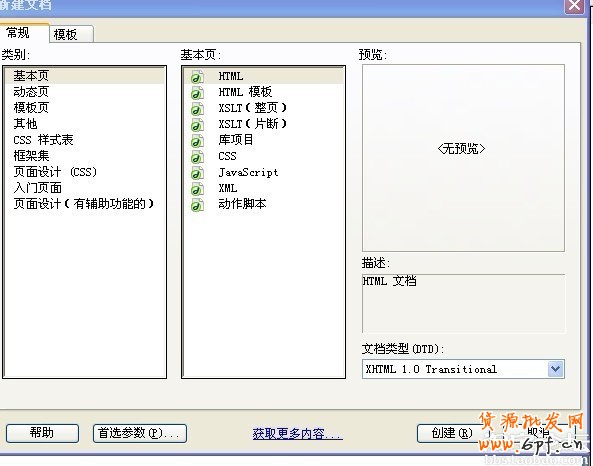Screen dimensions: 593x466
Task: Choose the 框架集 category
Action: (x=31, y=156)
